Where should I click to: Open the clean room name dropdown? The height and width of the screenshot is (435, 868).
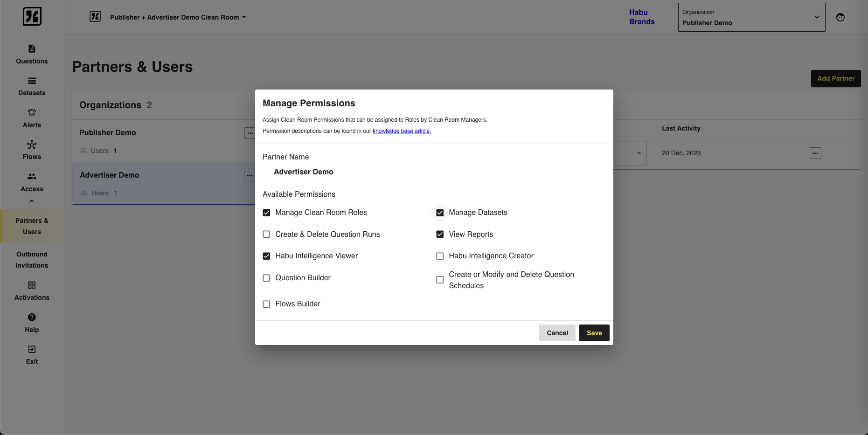(x=178, y=17)
